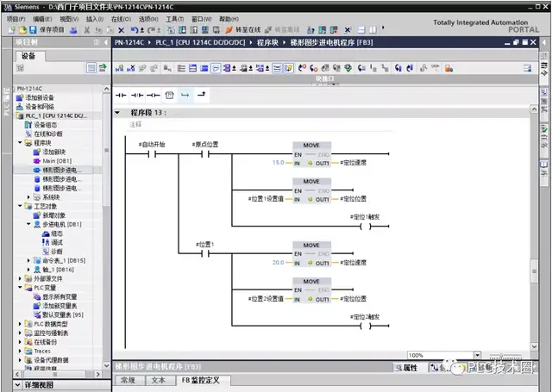This screenshot has height=392, width=552.
Task: Click the Close branch icon
Action: (x=202, y=95)
